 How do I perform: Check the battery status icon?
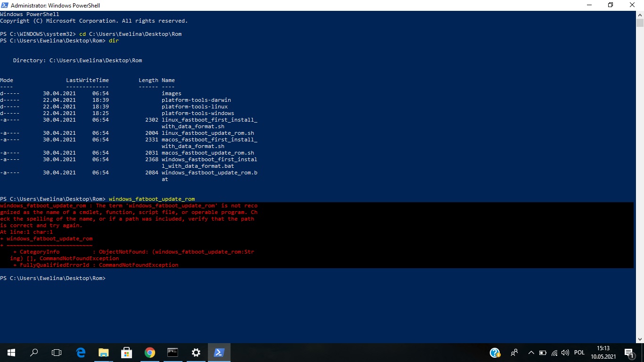click(x=543, y=353)
